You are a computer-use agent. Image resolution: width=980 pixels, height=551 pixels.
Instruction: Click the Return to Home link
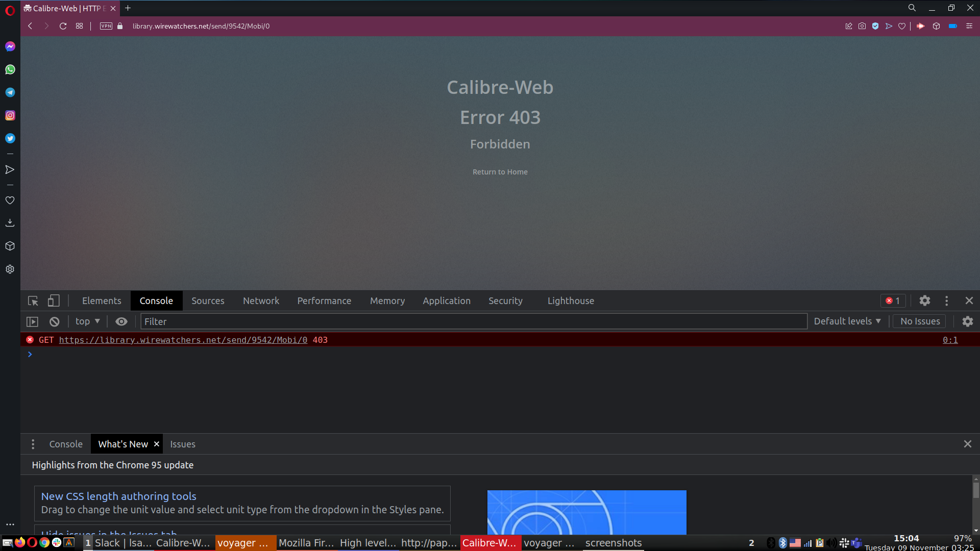pos(500,172)
